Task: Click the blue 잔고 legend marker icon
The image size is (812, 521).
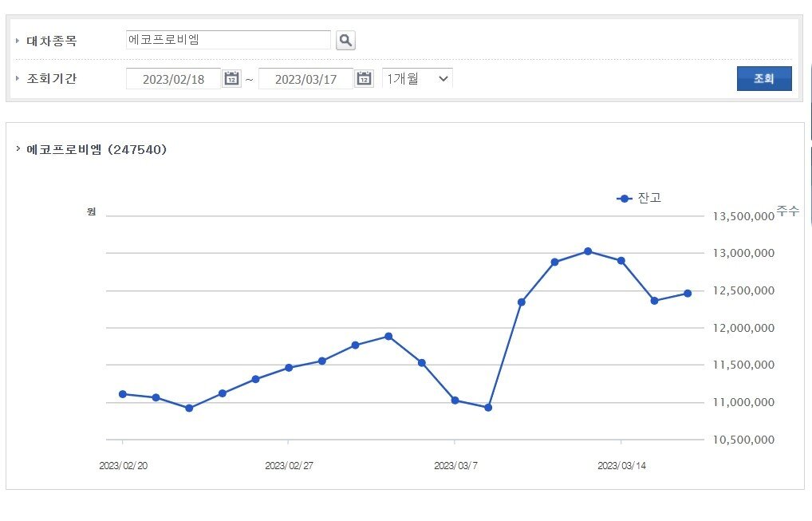Action: pyautogui.click(x=623, y=198)
